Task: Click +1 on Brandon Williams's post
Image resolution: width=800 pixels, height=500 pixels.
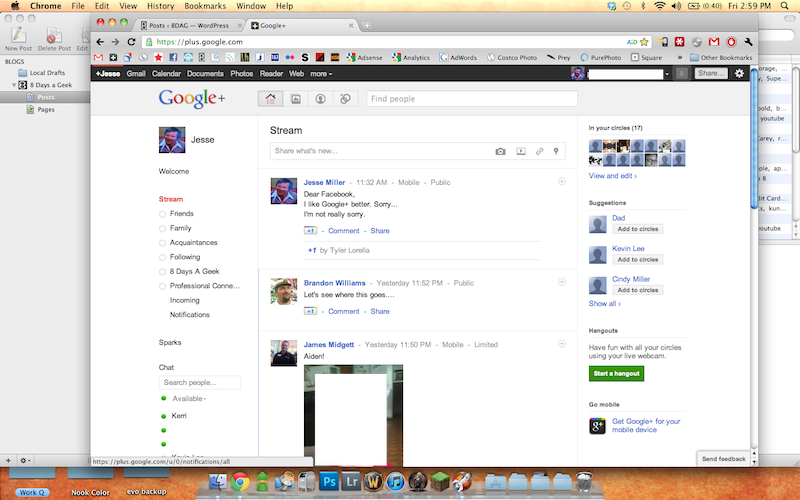Action: click(310, 311)
